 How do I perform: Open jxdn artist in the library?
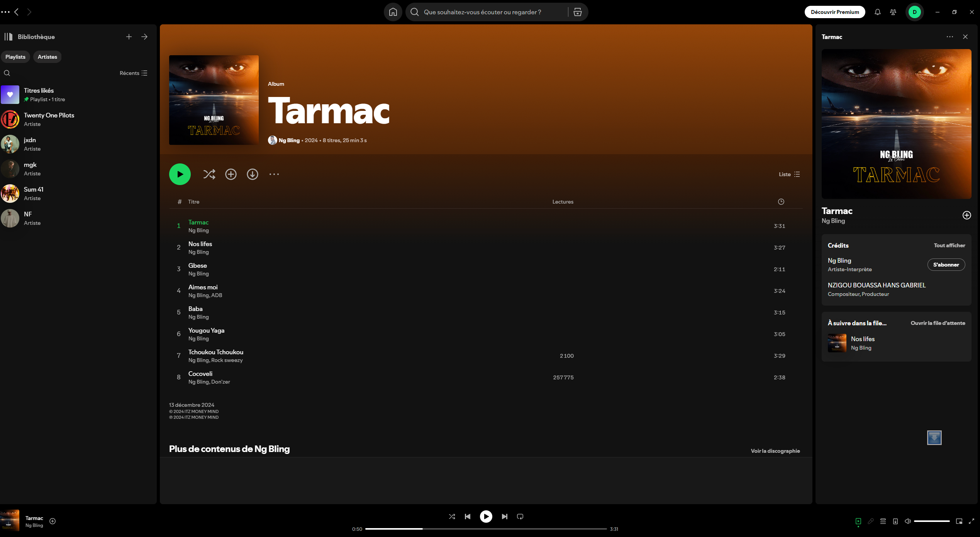point(77,144)
